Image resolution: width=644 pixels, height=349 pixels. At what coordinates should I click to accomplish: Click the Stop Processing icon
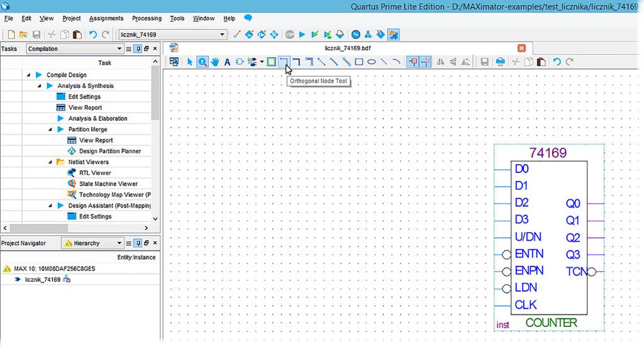coord(290,35)
